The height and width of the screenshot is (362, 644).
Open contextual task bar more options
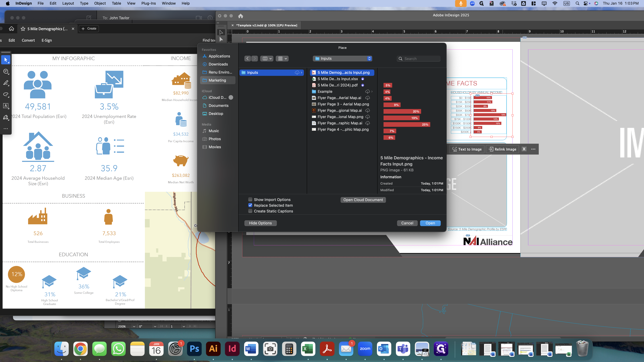pos(533,149)
